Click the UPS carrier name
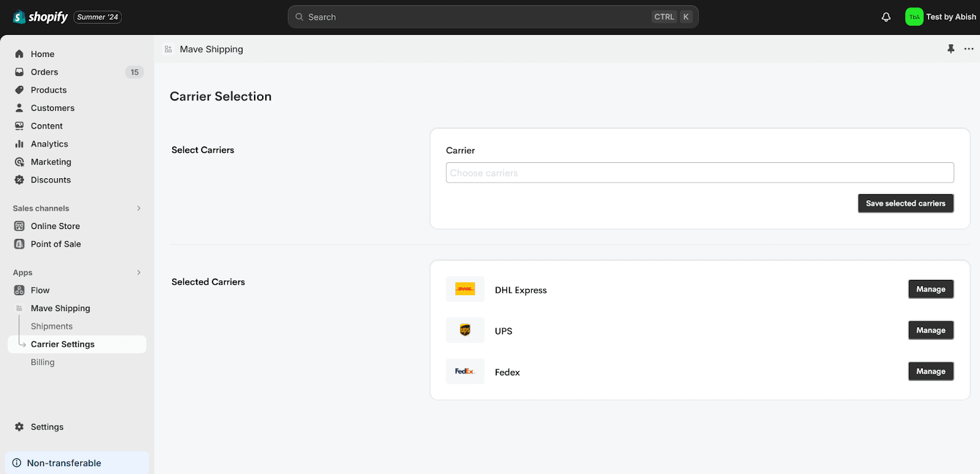Image resolution: width=980 pixels, height=474 pixels. pyautogui.click(x=503, y=331)
